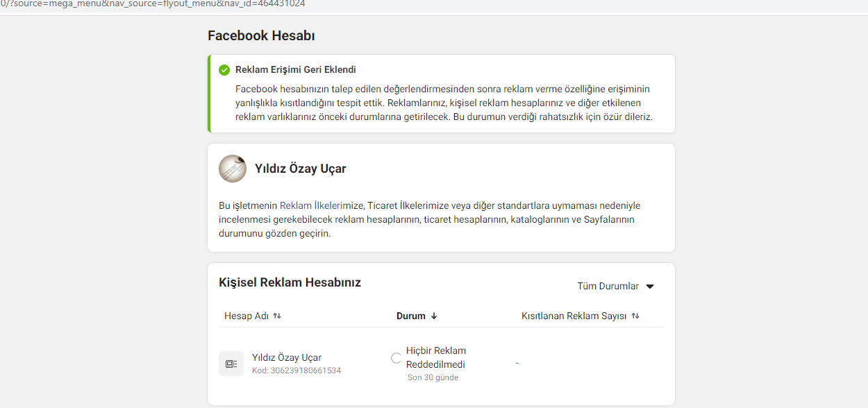This screenshot has width=868, height=408.
Task: Click the Hiçbir Reklam Reddedilmedi status text
Action: [436, 357]
